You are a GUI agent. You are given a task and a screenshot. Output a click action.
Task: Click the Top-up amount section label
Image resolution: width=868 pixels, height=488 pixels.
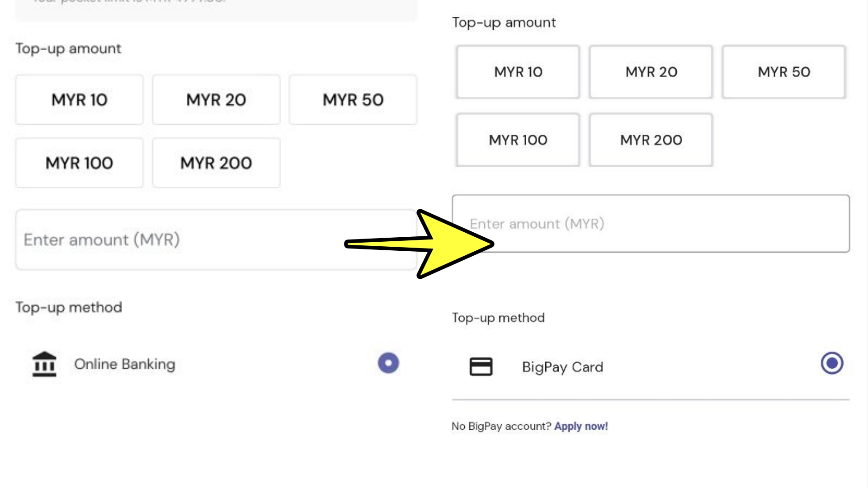click(68, 48)
